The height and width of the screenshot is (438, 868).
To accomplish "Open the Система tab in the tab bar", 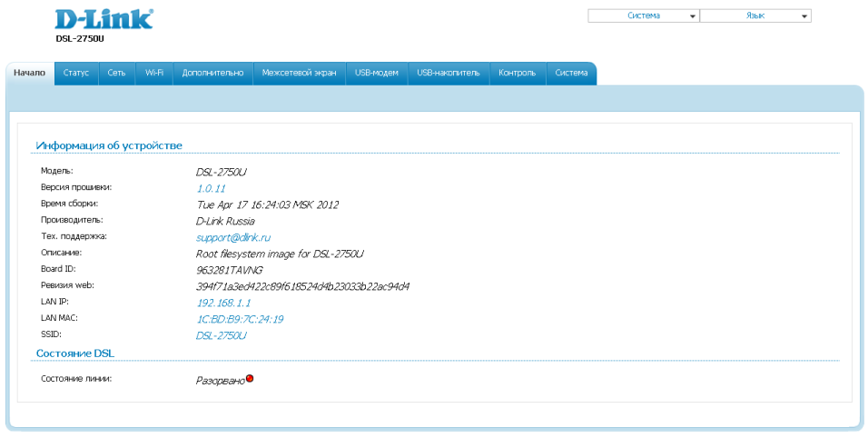I will (571, 73).
